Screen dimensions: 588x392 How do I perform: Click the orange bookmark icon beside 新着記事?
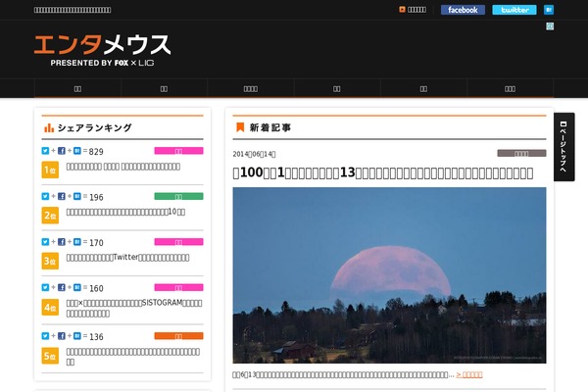tap(240, 127)
